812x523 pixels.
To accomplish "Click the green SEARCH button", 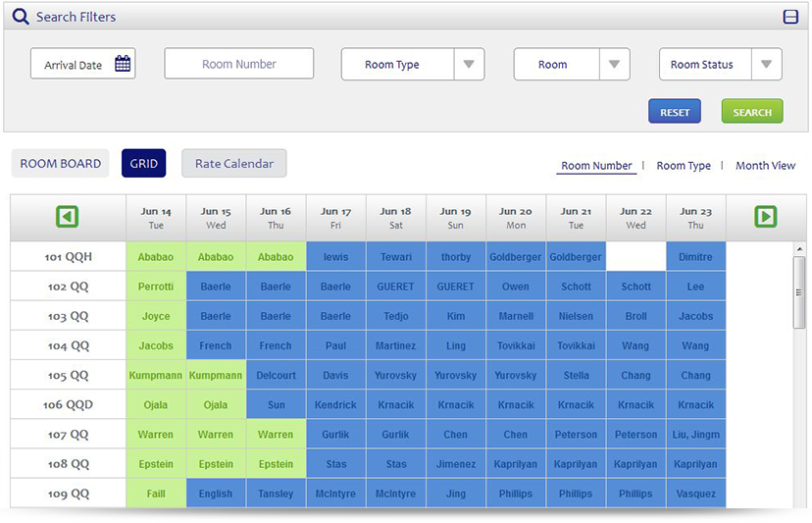I will coord(752,112).
